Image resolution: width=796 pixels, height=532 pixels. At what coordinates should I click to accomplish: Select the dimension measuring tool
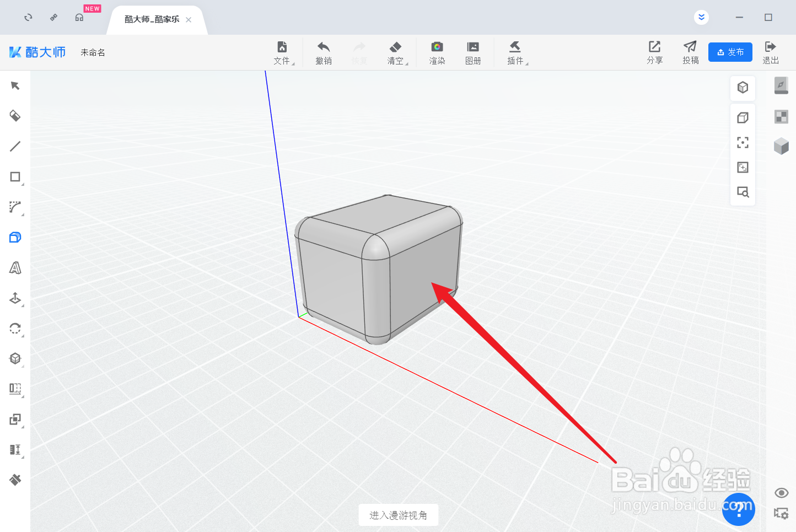click(x=15, y=450)
